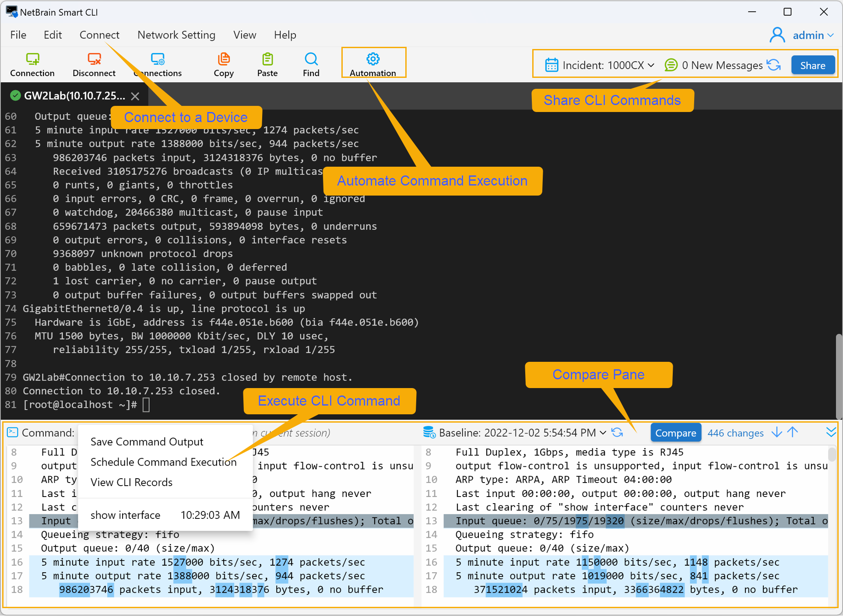
Task: Click the Share button
Action: point(812,65)
